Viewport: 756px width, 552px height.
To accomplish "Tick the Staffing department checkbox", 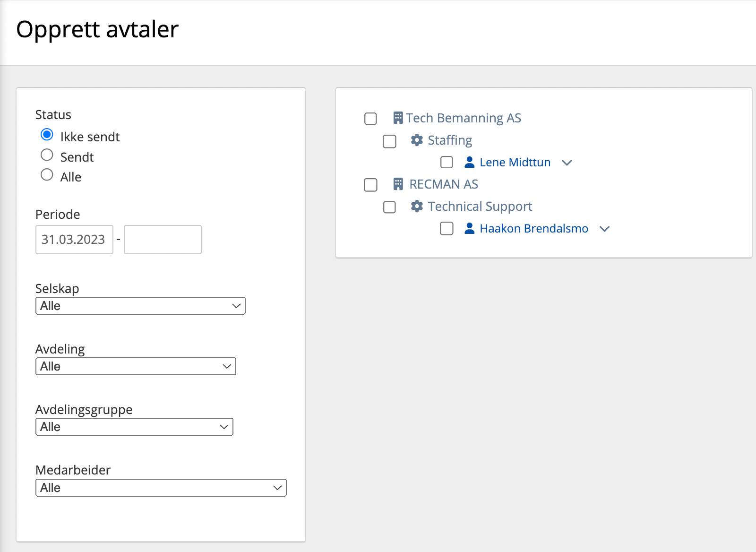I will click(x=389, y=141).
